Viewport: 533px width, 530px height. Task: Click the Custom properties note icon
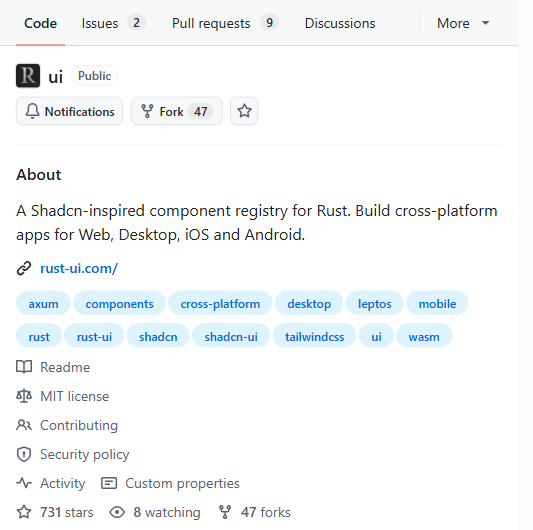[109, 483]
